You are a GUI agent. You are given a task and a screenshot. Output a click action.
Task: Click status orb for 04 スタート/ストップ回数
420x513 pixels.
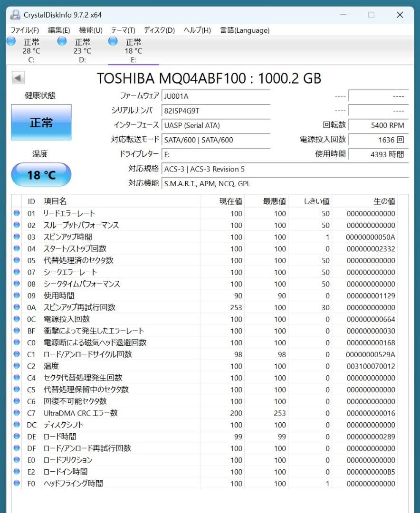(x=17, y=248)
